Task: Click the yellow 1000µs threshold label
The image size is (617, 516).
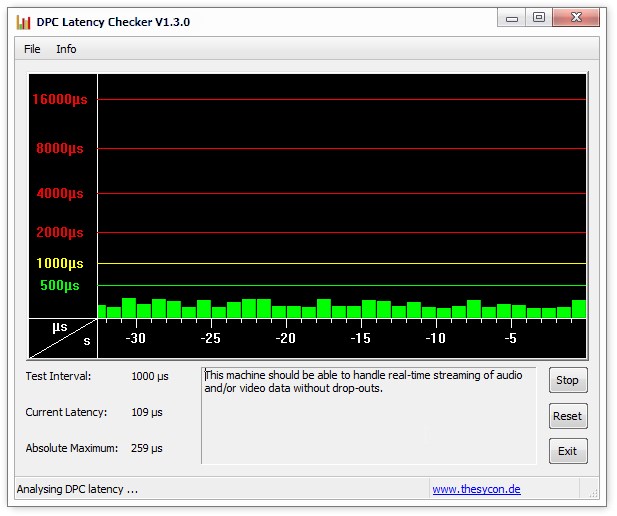Action: (60, 263)
